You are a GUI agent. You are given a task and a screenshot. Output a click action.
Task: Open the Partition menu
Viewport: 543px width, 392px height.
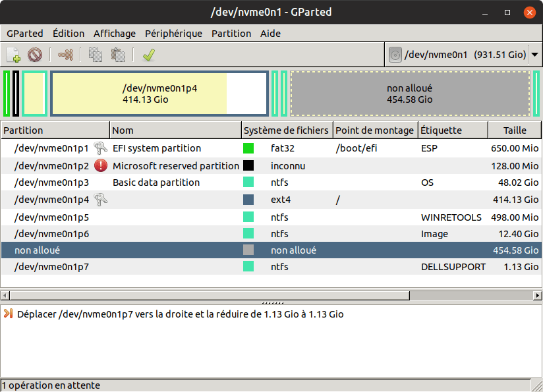coord(231,34)
